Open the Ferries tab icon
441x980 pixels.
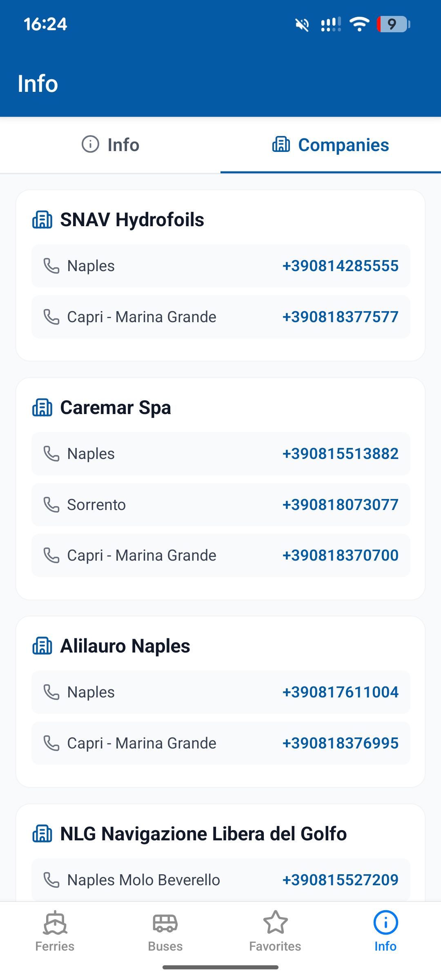pyautogui.click(x=55, y=922)
